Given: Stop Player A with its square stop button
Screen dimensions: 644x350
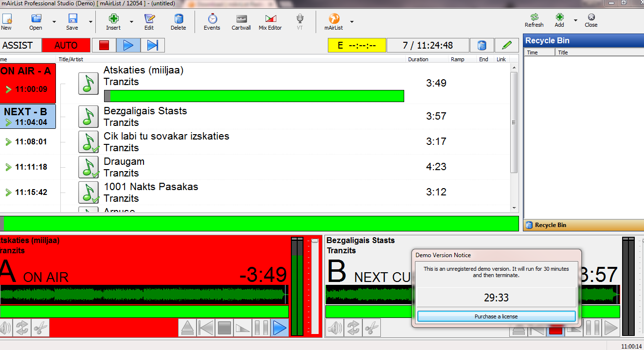Looking at the screenshot, I should click(x=224, y=328).
